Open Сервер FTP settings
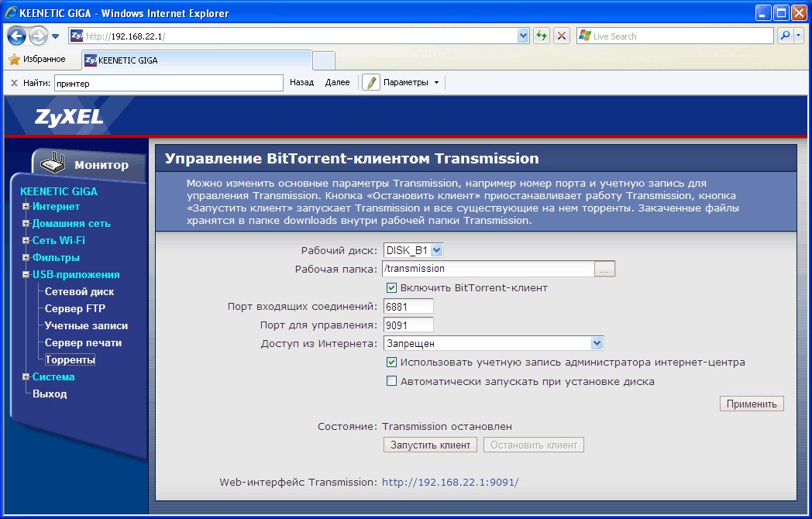The width and height of the screenshot is (812, 519). [74, 309]
